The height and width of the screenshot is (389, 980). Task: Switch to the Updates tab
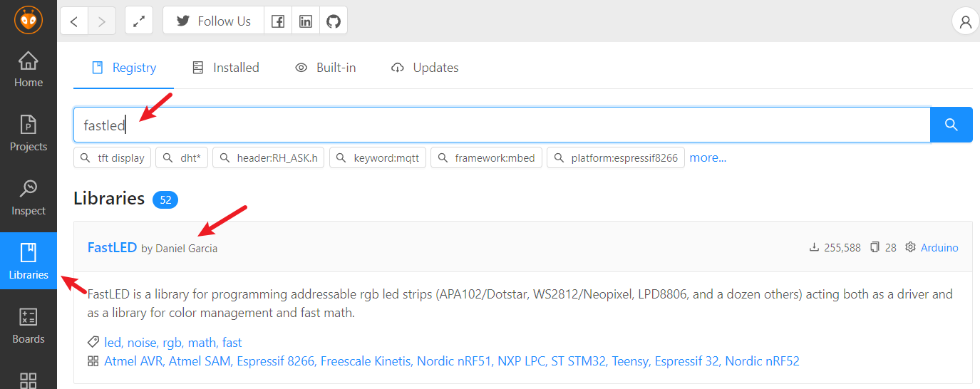(425, 68)
